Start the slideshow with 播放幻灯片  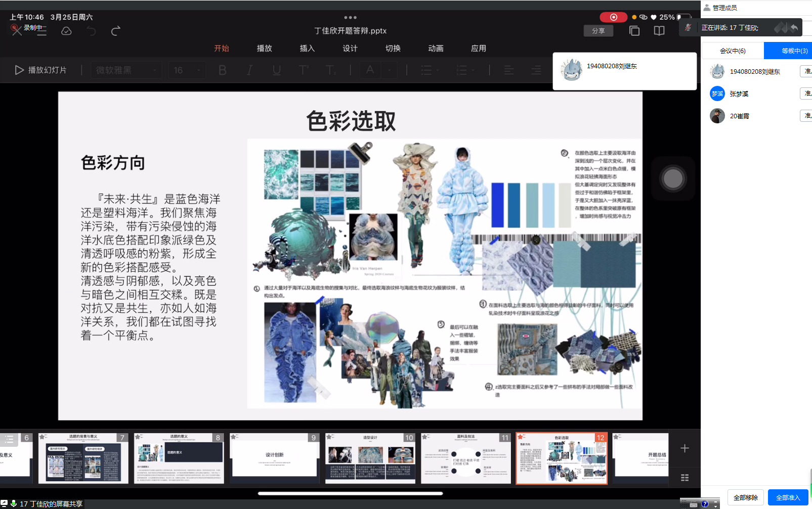pyautogui.click(x=40, y=70)
